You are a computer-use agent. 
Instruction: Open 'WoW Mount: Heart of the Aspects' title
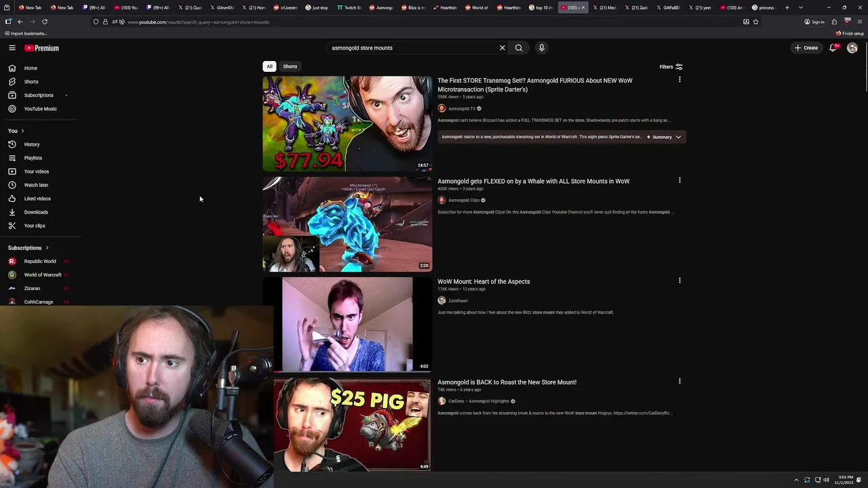pos(484,282)
